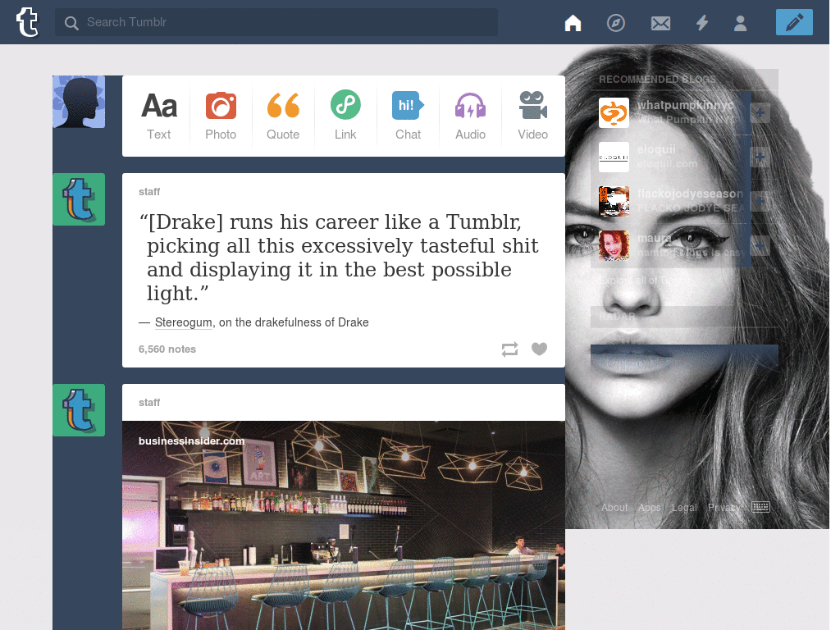Create a new Text post
Screen dimensions: 840x630
click(159, 116)
